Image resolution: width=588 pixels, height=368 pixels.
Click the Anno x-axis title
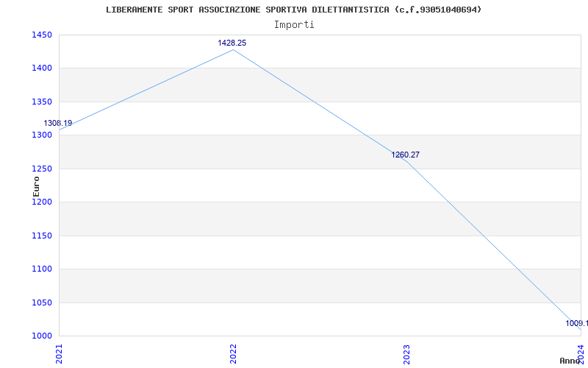(x=570, y=361)
